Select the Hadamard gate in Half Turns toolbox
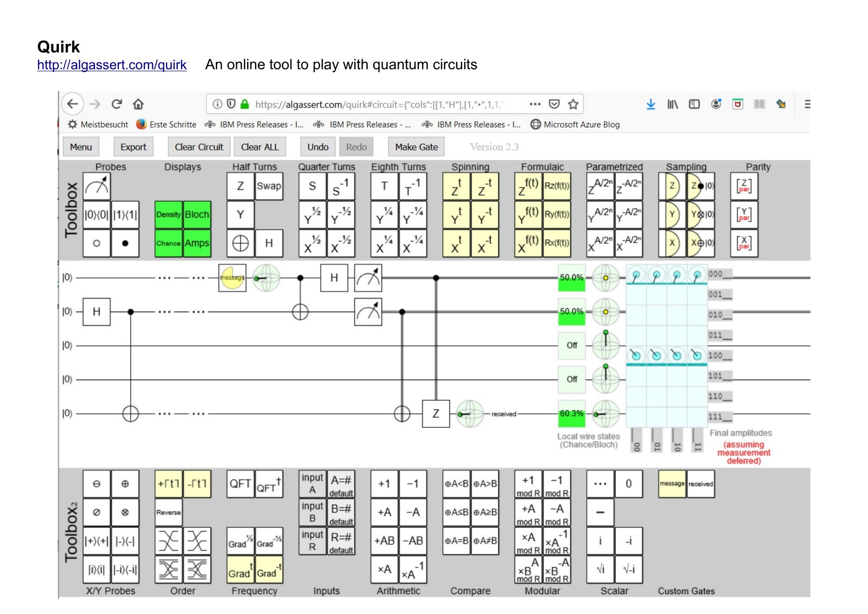 coord(269,243)
